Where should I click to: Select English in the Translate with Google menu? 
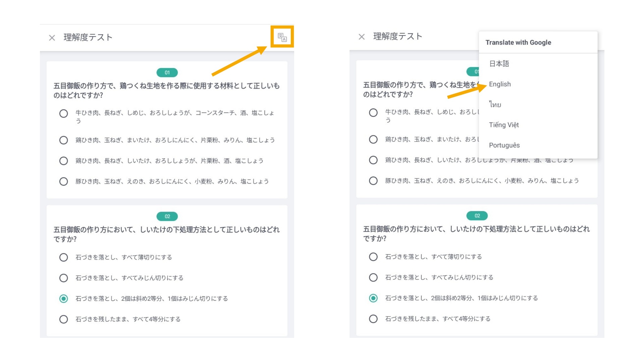[x=500, y=84]
